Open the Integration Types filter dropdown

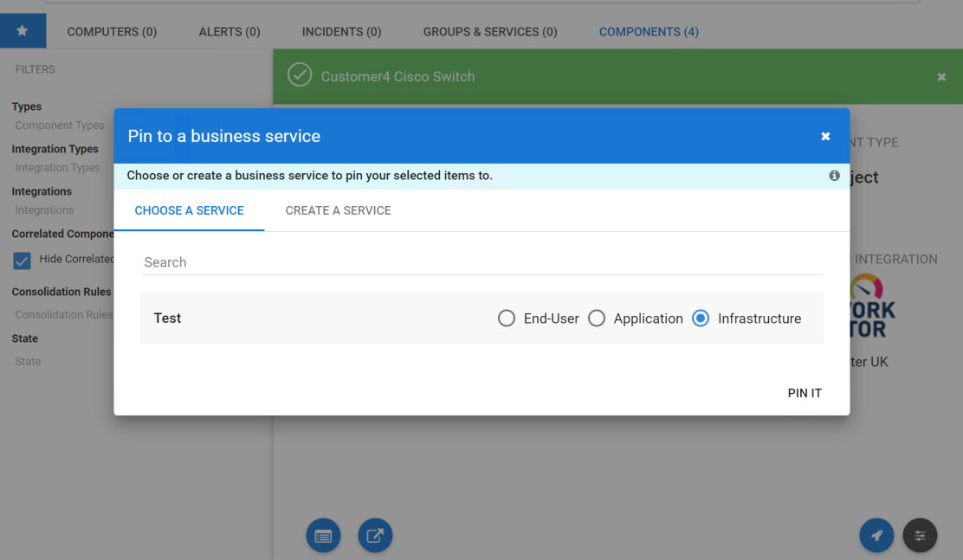[57, 168]
